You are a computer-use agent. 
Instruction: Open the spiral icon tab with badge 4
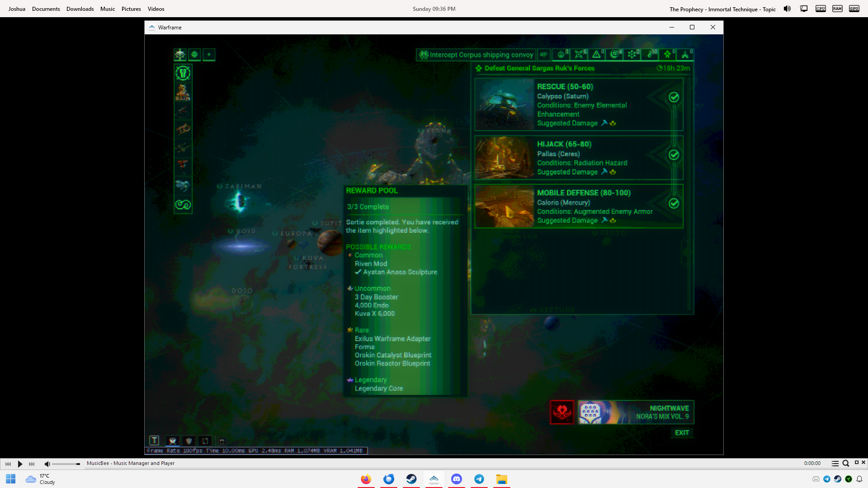click(614, 55)
